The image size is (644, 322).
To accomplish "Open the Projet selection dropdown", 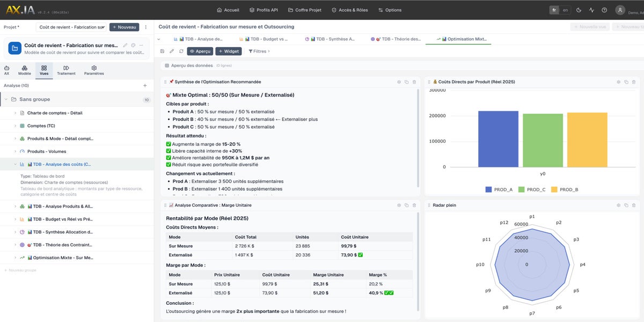I will coord(71,27).
